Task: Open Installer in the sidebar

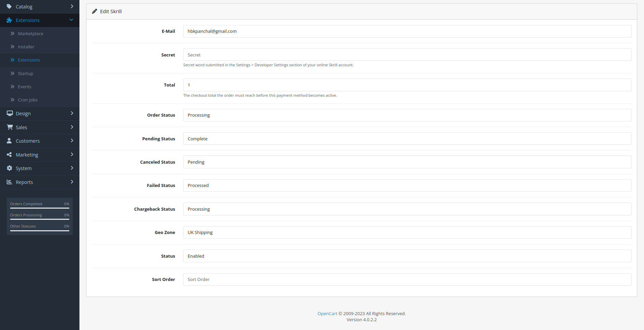Action: click(x=40, y=47)
